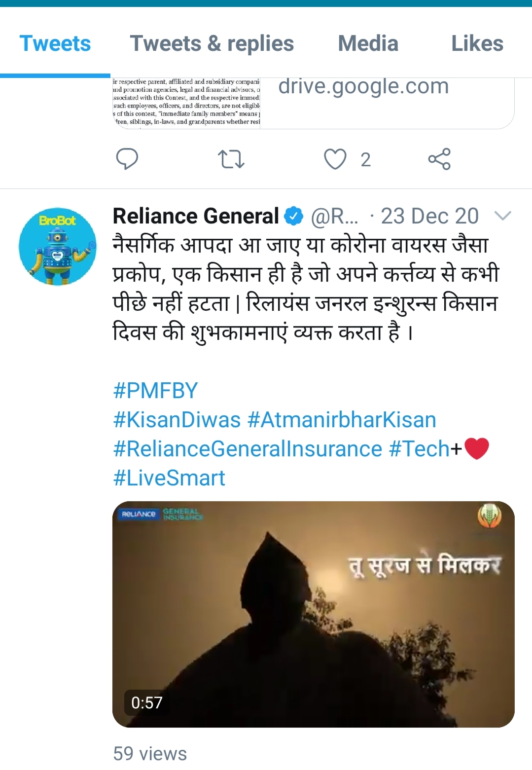
Task: Reply to the drive.google.com tweet
Action: [x=127, y=159]
